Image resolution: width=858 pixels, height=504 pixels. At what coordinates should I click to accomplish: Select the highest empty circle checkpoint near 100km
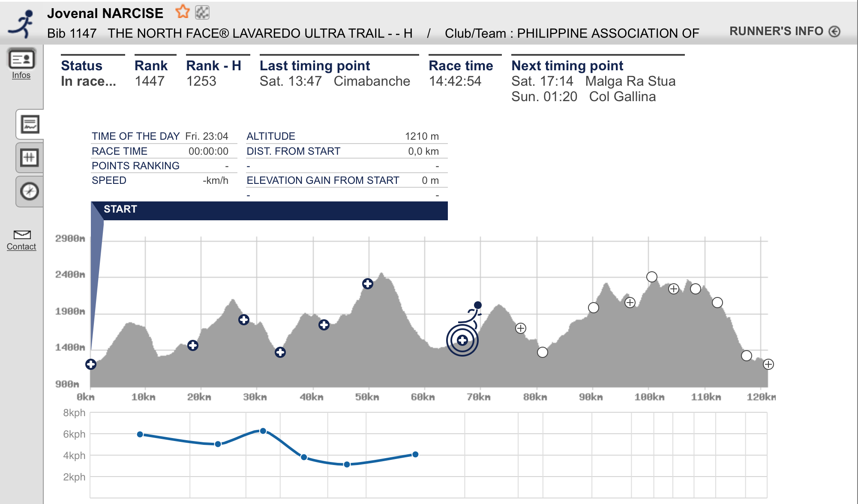click(x=651, y=277)
